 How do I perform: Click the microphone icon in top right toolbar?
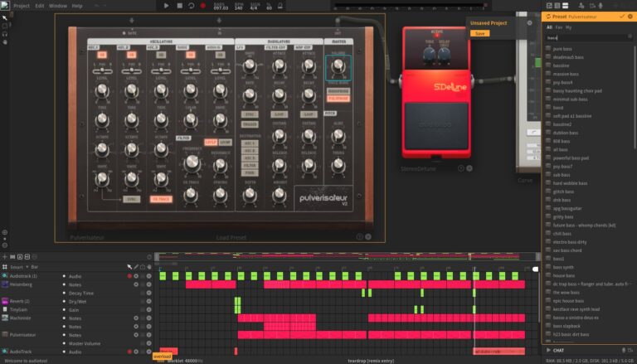click(x=601, y=6)
